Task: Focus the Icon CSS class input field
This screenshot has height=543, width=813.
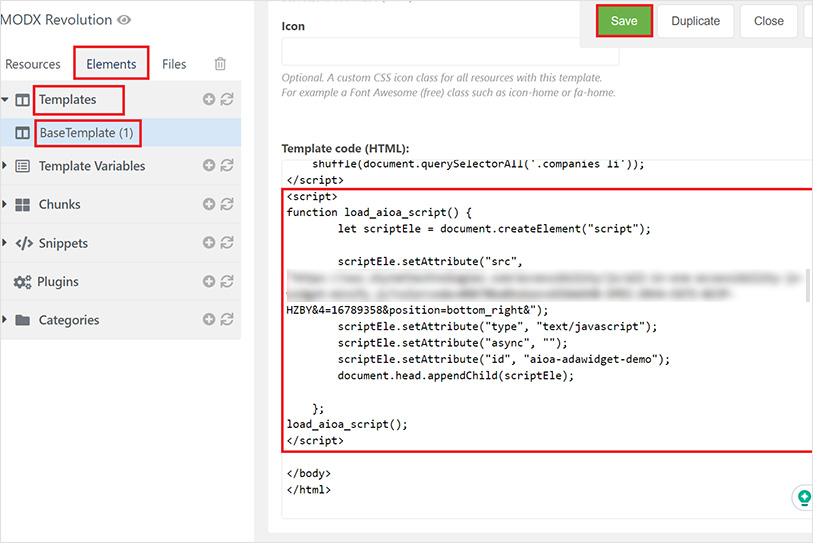Action: [x=450, y=52]
